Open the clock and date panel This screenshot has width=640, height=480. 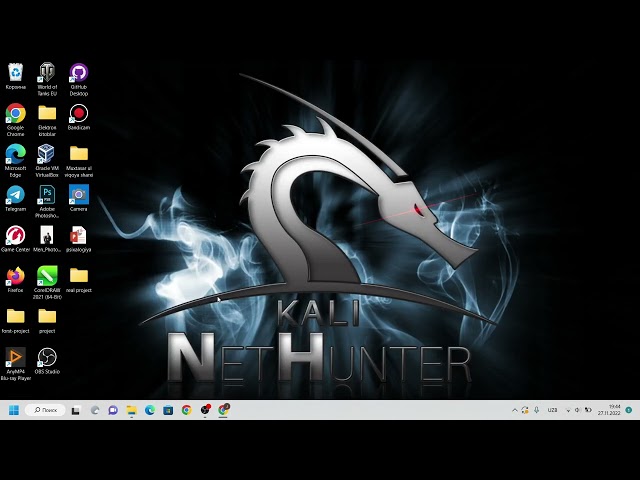pos(609,410)
